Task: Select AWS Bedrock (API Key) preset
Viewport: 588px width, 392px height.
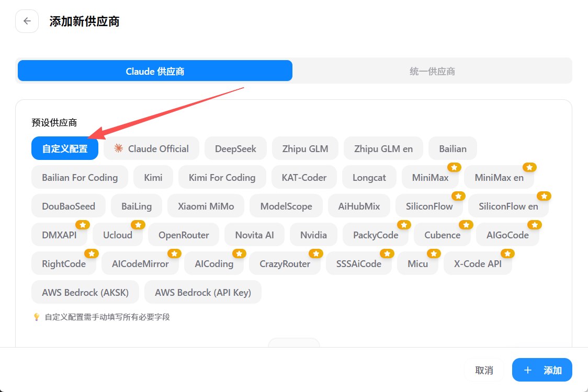Action: [x=203, y=292]
